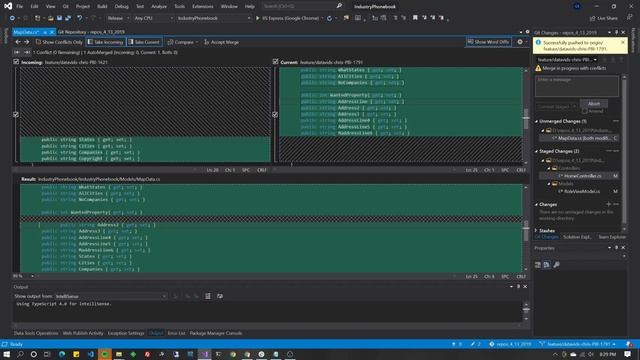Viewport: 640px width, 360px height.
Task: Click Accept Merge button
Action: click(221, 42)
